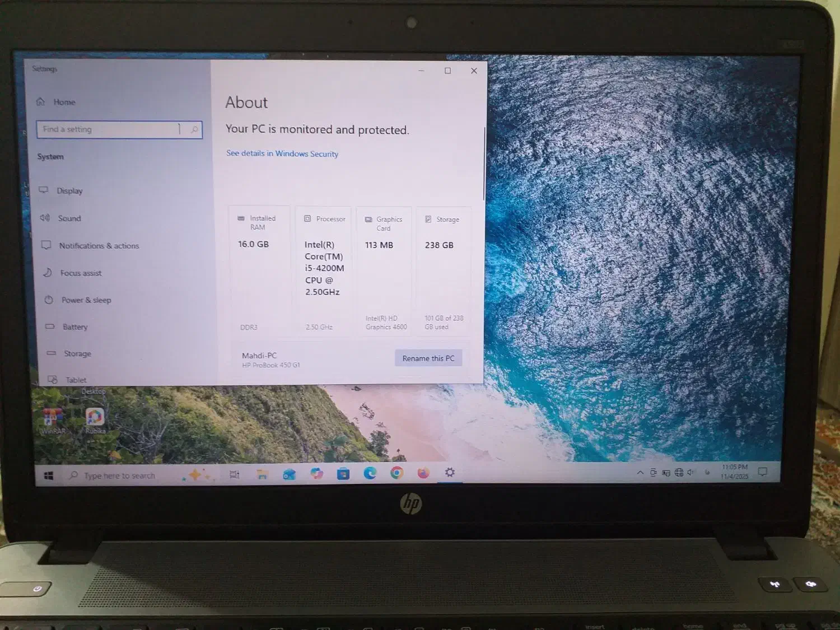Go to Focus assist settings
The height and width of the screenshot is (630, 840).
pyautogui.click(x=81, y=273)
